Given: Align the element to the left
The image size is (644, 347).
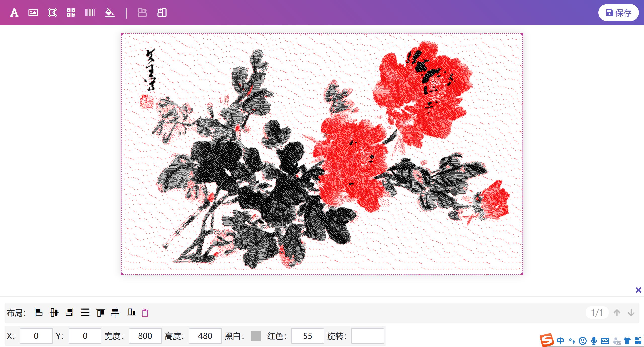Looking at the screenshot, I should (38, 313).
